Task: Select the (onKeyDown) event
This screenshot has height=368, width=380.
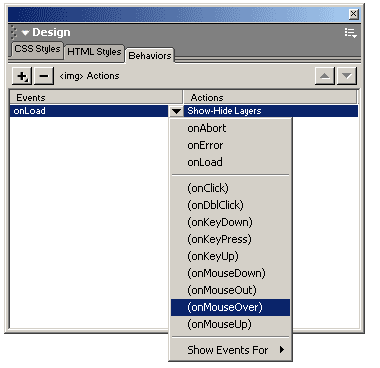Action: coord(231,222)
